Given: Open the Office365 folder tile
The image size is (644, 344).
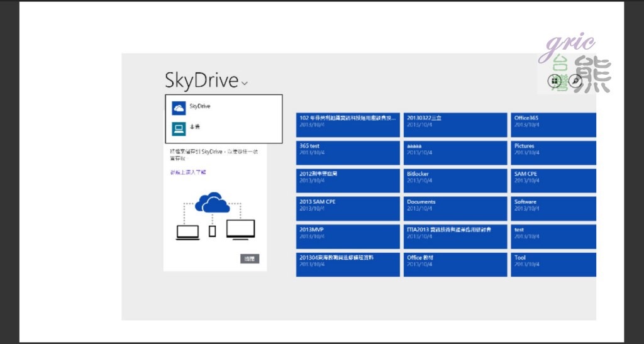Looking at the screenshot, I should tap(553, 125).
